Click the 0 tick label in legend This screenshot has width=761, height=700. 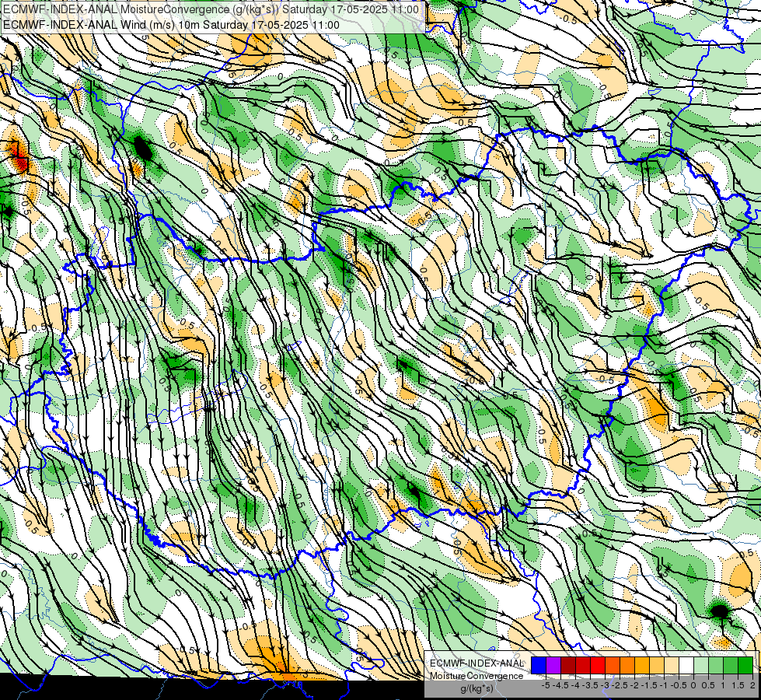tap(693, 685)
